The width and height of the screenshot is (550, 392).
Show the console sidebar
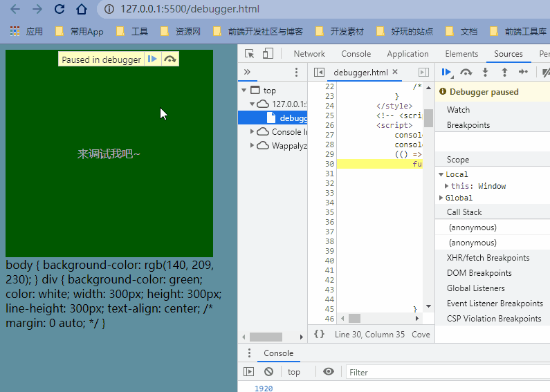tap(248, 372)
